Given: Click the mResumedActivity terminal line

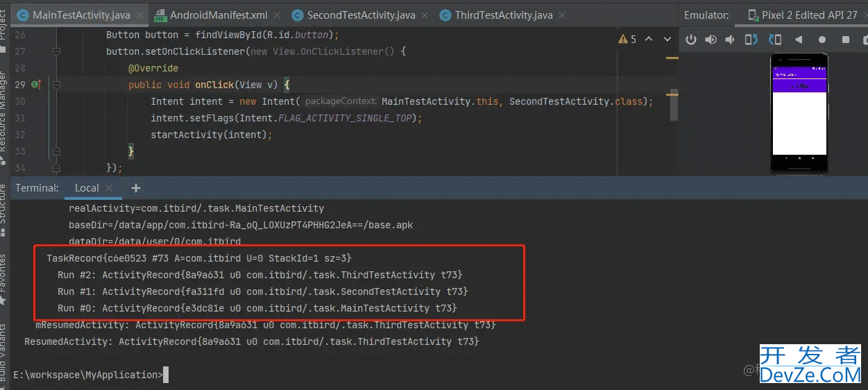Looking at the screenshot, I should coord(266,325).
